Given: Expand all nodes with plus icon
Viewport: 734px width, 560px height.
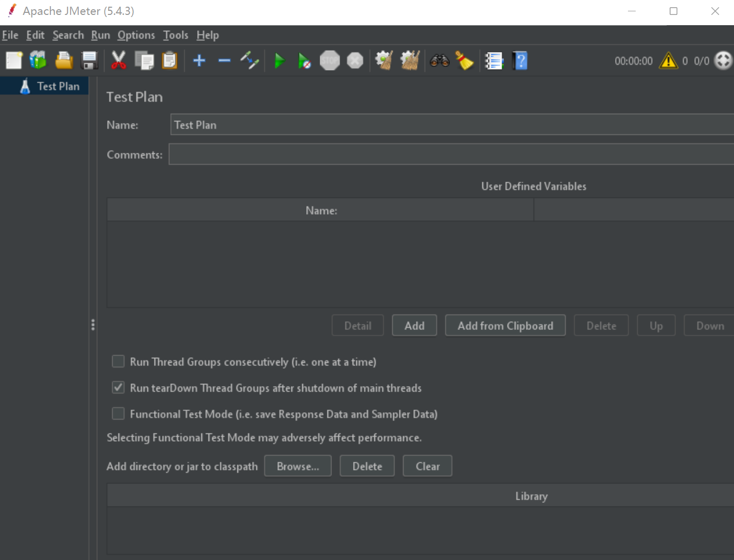Looking at the screenshot, I should tap(199, 61).
